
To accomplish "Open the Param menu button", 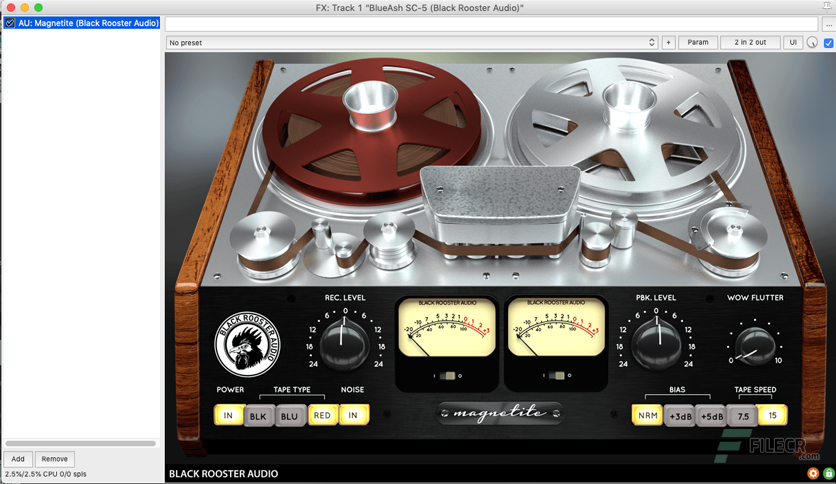I will (x=697, y=43).
